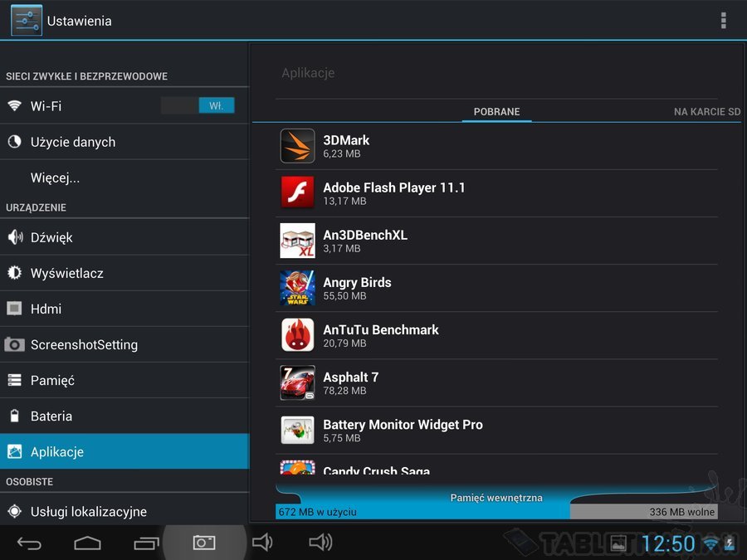
Task: Open Angry Birds app details
Action: point(496,288)
